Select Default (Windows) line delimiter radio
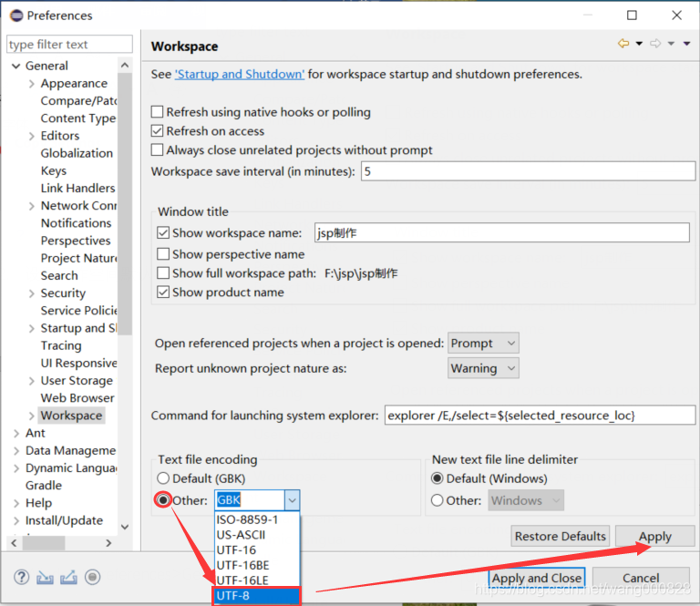Image resolution: width=700 pixels, height=606 pixels. [437, 478]
